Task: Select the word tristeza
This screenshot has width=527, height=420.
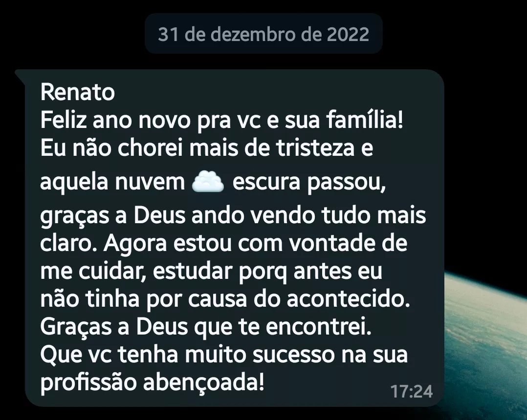Action: [316, 148]
